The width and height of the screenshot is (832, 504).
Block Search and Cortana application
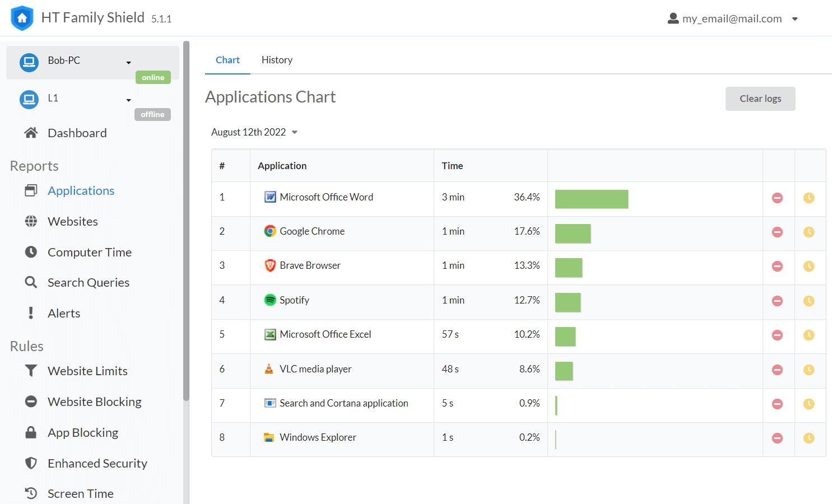pyautogui.click(x=777, y=404)
